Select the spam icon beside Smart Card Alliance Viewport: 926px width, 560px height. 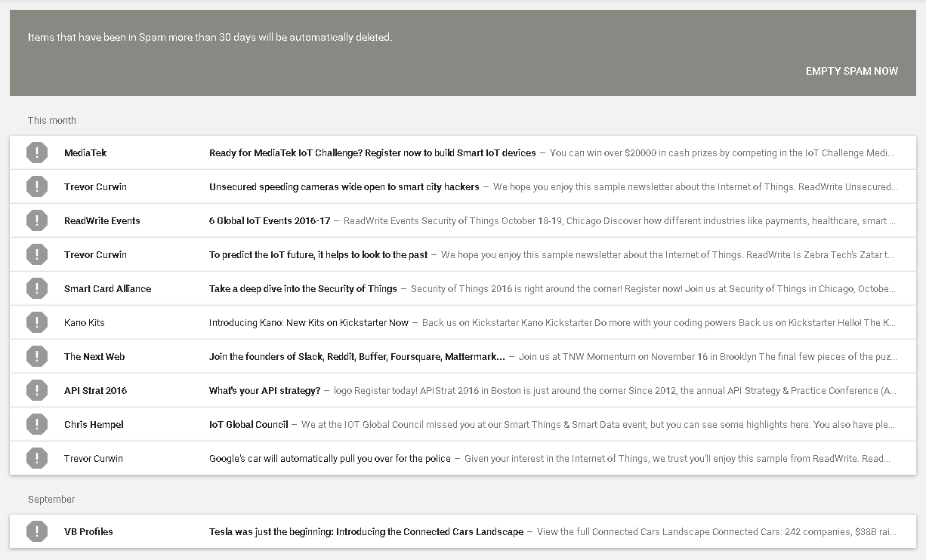pyautogui.click(x=36, y=288)
